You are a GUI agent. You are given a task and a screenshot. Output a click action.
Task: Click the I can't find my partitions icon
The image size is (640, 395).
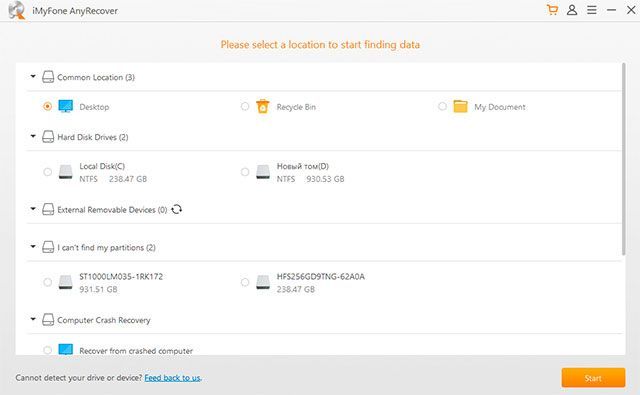48,247
